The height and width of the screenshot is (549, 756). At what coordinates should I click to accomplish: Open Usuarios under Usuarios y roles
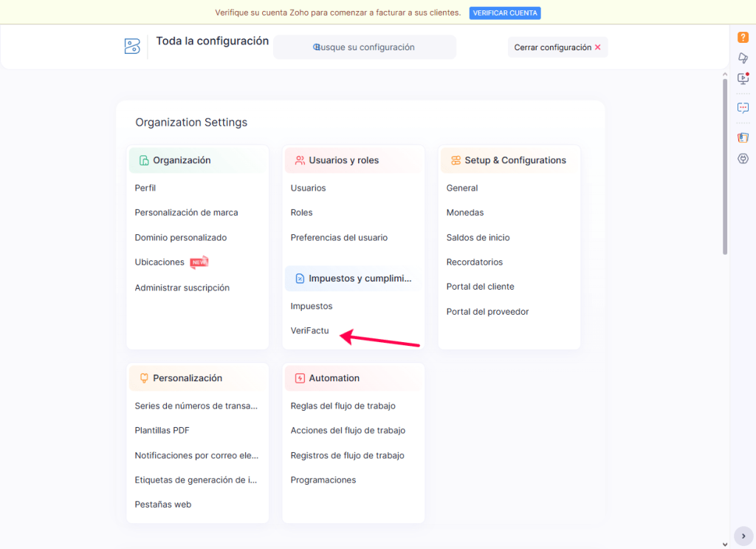point(309,188)
